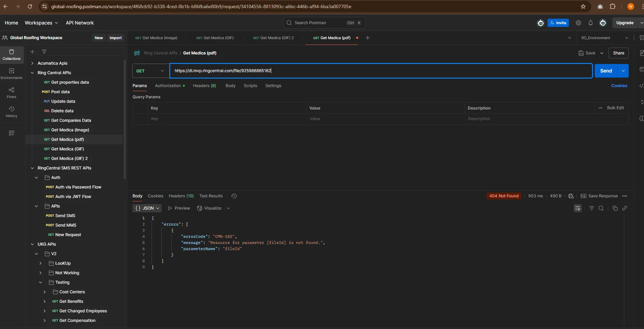Reload the browser page
Viewport: 644px width, 329px height.
point(30,6)
